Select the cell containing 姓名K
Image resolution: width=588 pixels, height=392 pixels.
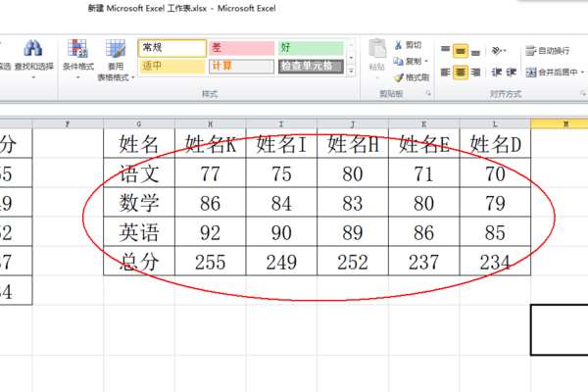[x=211, y=143]
